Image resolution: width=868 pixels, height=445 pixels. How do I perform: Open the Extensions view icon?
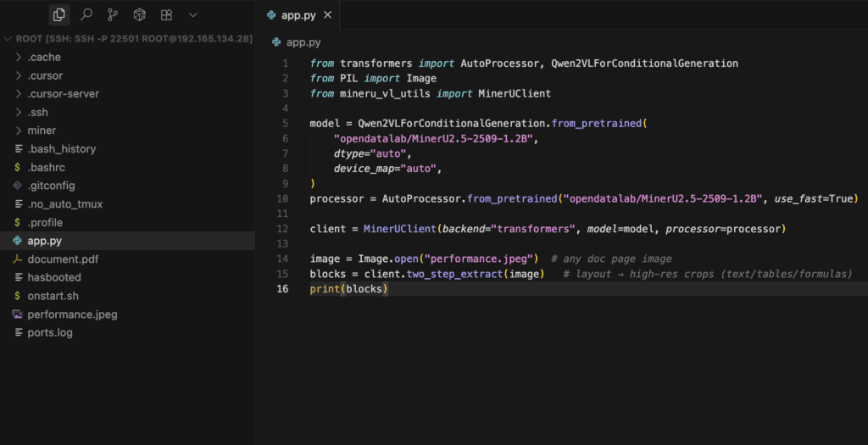coord(167,14)
